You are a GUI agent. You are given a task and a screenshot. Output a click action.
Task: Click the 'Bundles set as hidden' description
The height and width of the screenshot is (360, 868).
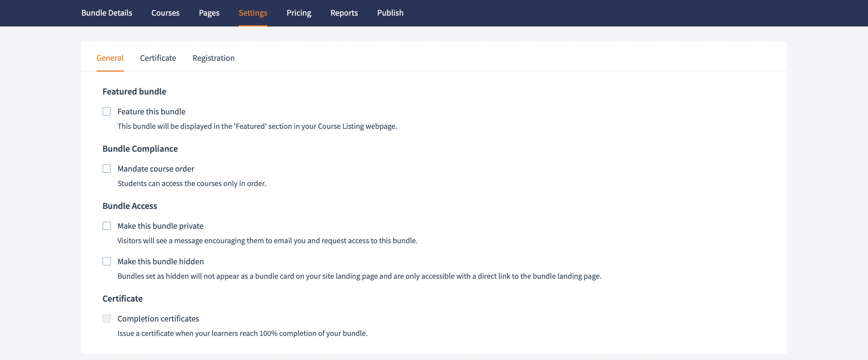(359, 276)
